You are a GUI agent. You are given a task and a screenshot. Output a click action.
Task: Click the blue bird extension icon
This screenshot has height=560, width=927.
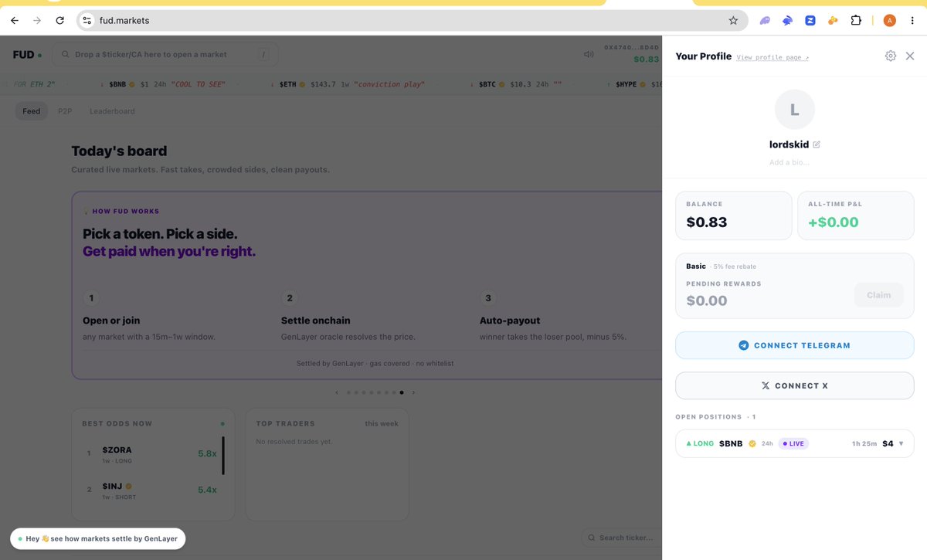coord(787,21)
